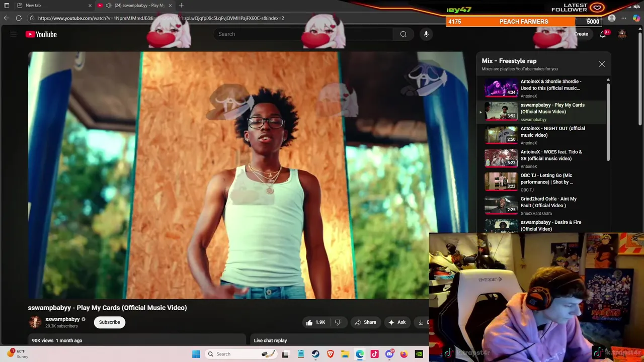Open the NIGHT OUT 2:50 thumbnail
The width and height of the screenshot is (644, 362).
coord(501,135)
